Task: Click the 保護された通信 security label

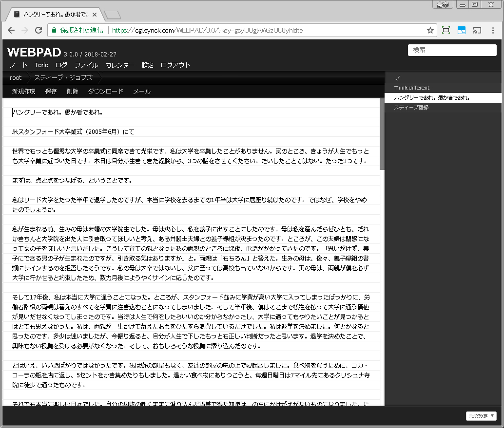Action: (x=82, y=30)
